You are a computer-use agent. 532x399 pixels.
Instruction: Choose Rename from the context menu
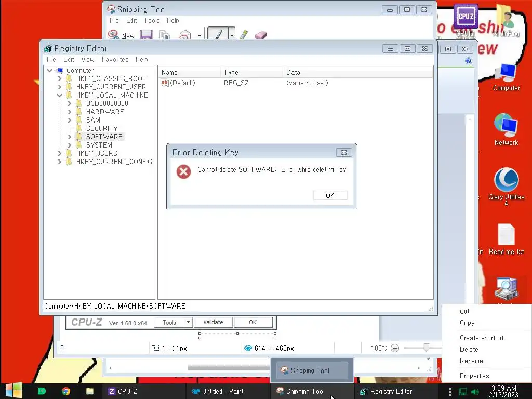[471, 361]
